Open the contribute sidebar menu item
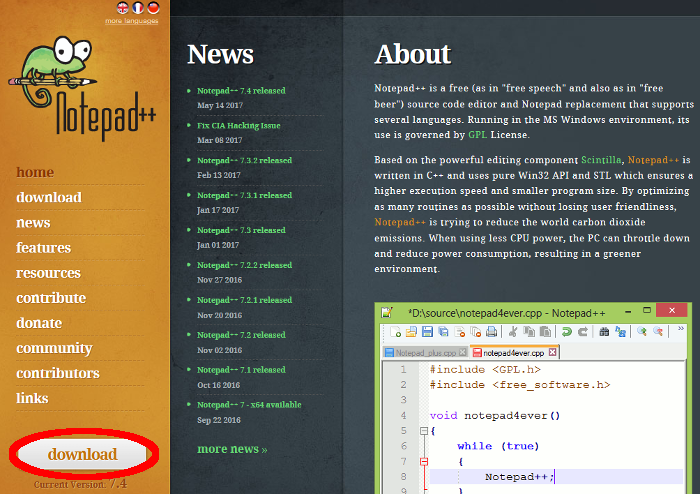The width and height of the screenshot is (700, 494). tap(51, 298)
